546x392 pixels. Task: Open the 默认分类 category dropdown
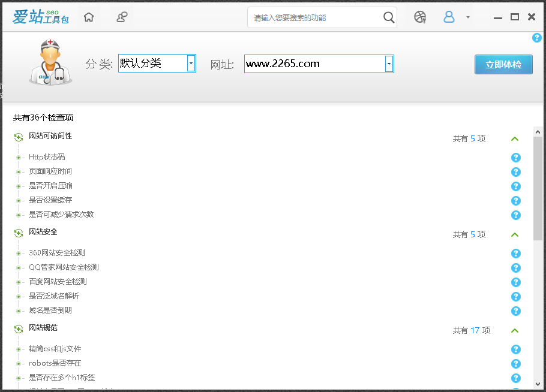coord(191,62)
